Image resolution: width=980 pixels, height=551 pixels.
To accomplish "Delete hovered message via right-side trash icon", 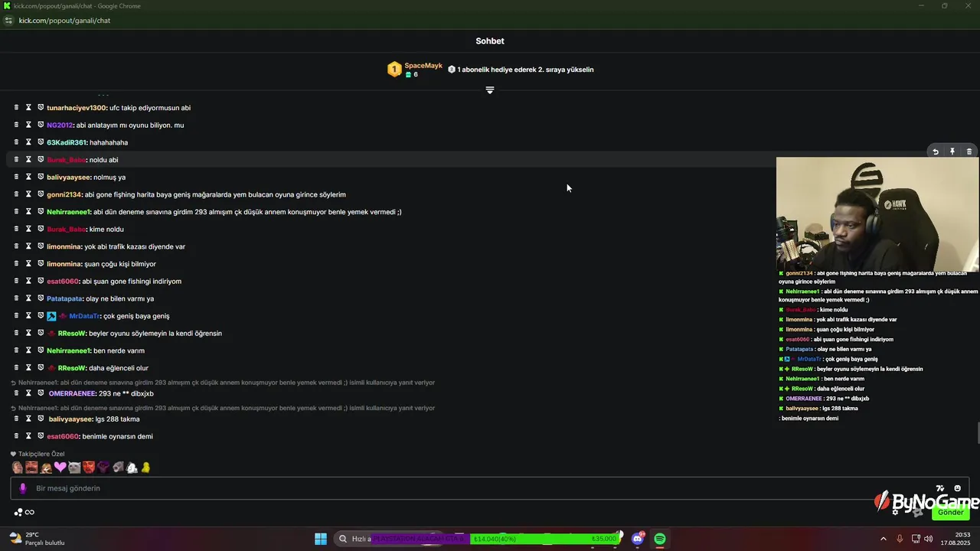I will 969,152.
